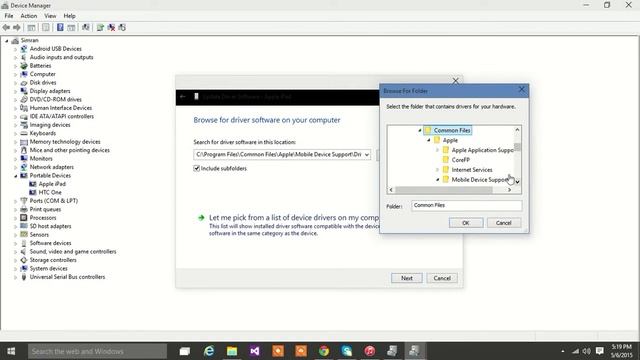Select the Display adapters category icon

coord(24,91)
